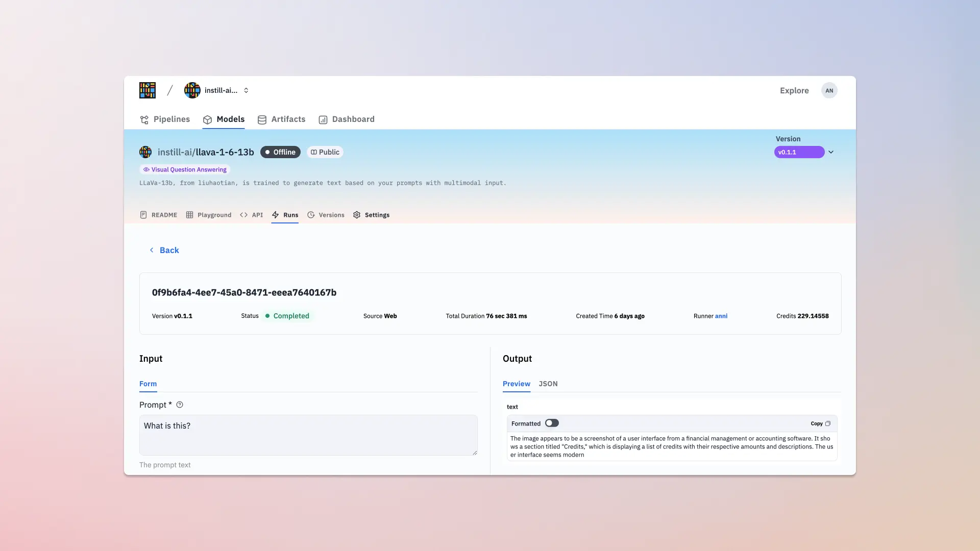
Task: Click the Dashboard chart icon
Action: tap(323, 120)
